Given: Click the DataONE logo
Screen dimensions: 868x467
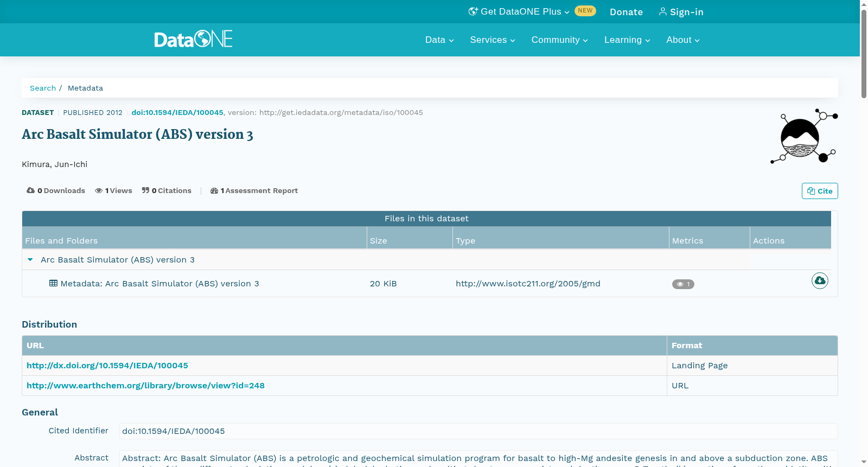Looking at the screenshot, I should click(x=193, y=39).
